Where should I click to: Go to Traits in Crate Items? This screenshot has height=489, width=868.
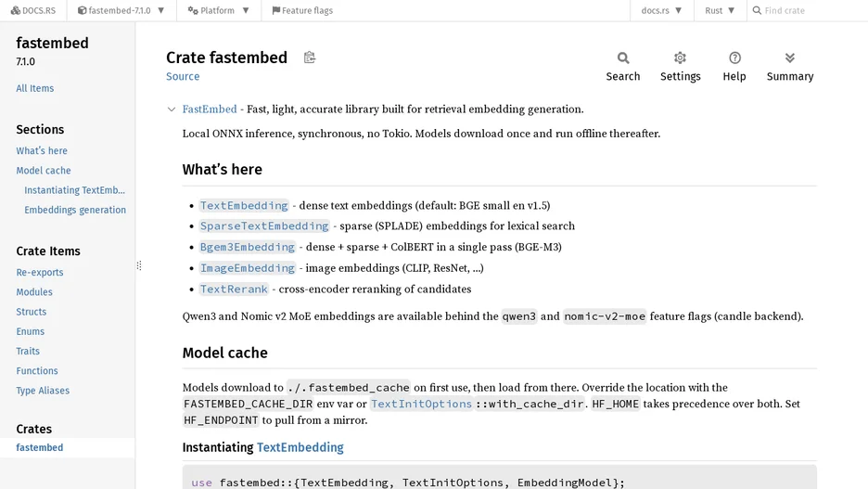point(28,351)
